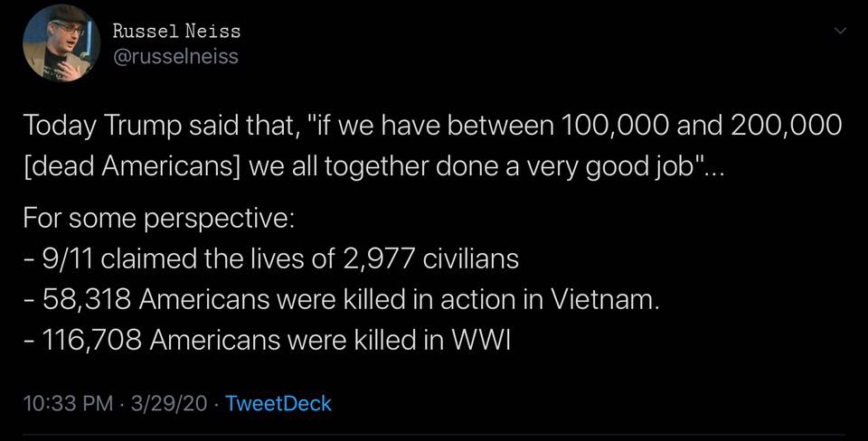The image size is (868, 441).
Task: Visit the @russelneiss handle
Action: (175, 57)
